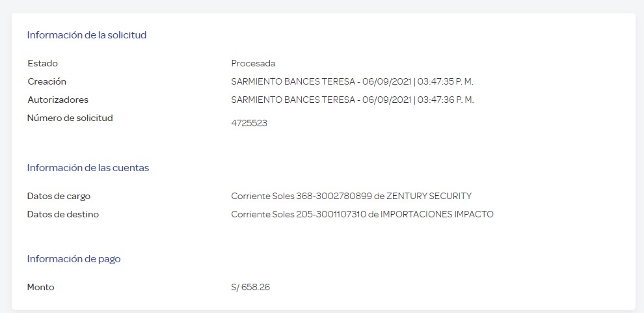Select the 'Procesada' status value
644x313 pixels.
pyautogui.click(x=253, y=63)
